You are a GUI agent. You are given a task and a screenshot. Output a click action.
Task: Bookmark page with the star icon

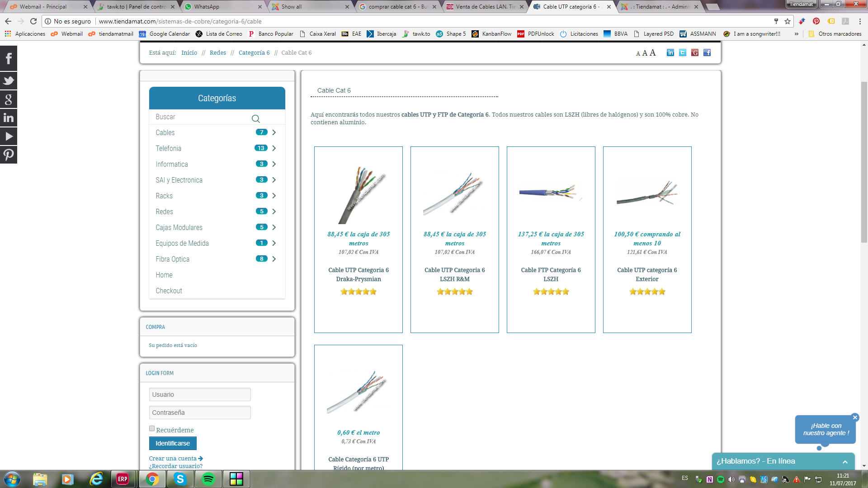pos(788,21)
